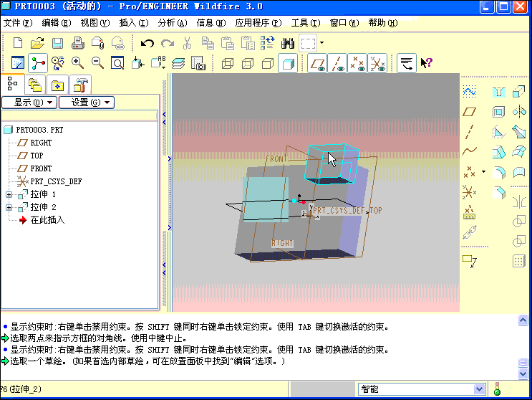Toggle coordinate systems visibility
This screenshot has width=532, height=400.
377,63
